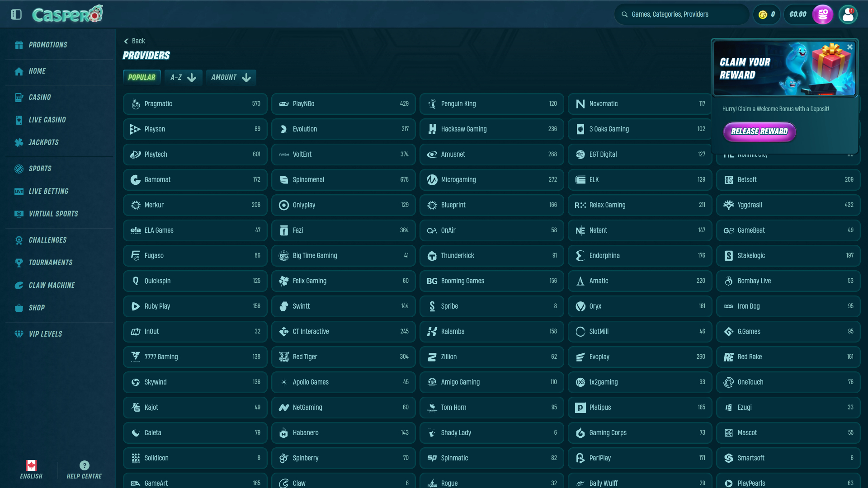Click the gold coin balance icon

[x=763, y=14]
